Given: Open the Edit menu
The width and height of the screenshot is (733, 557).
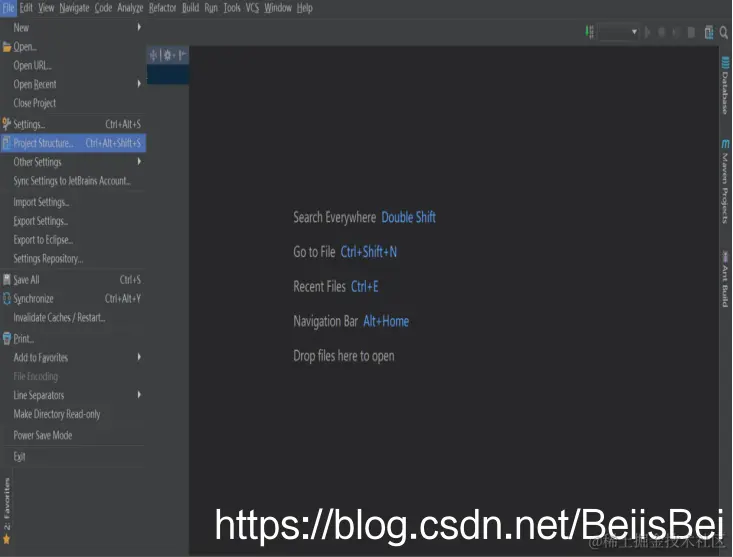Looking at the screenshot, I should pos(26,8).
